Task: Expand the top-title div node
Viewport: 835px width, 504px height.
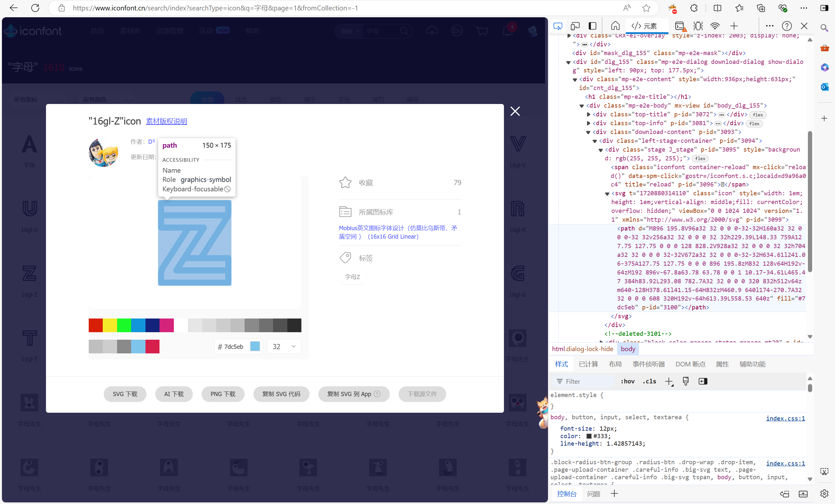Action: [x=589, y=114]
